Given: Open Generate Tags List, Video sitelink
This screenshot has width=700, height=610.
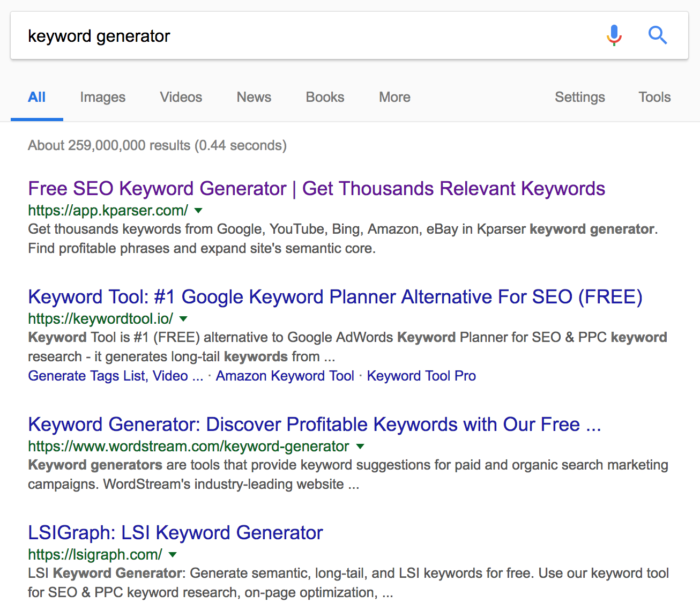Looking at the screenshot, I should 115,376.
